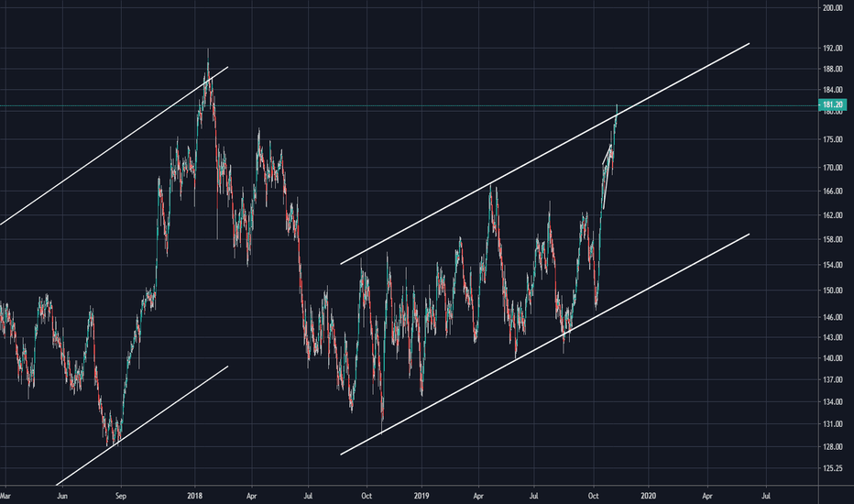Click the 162.00 price scale label

tap(833, 215)
